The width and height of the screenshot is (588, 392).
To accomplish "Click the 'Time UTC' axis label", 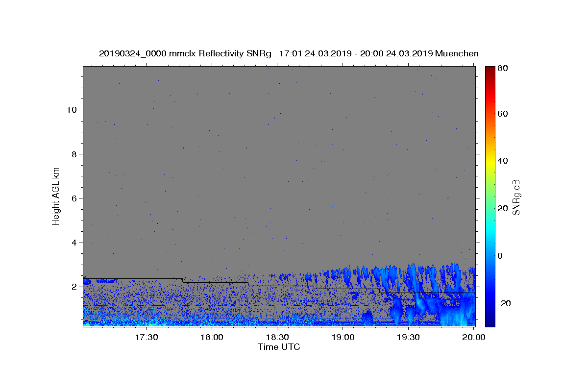I will [279, 347].
